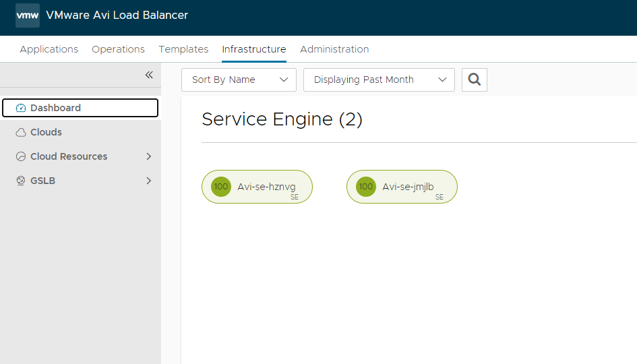Click the search magnifier icon

[x=474, y=80]
